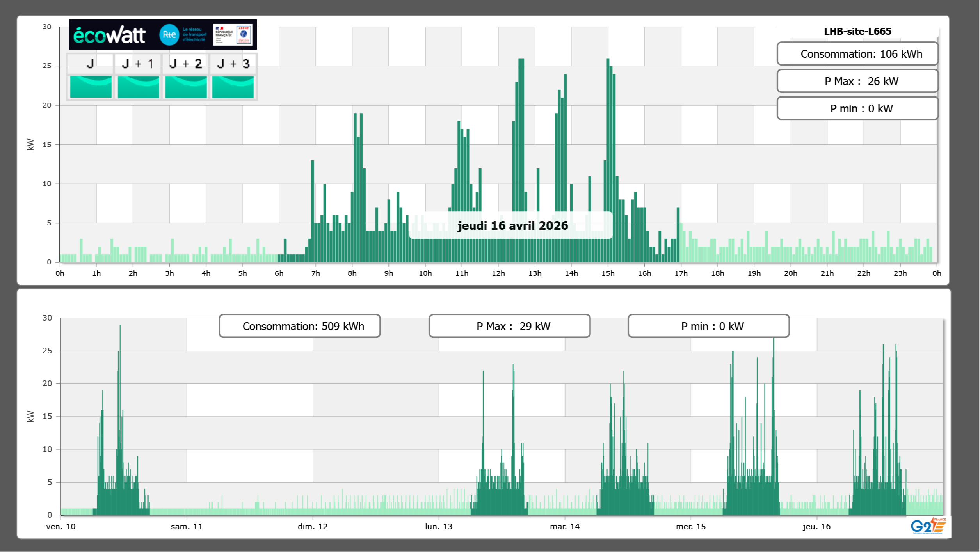The width and height of the screenshot is (980, 552).
Task: Click the P Max : 26 kW box
Action: [x=857, y=81]
